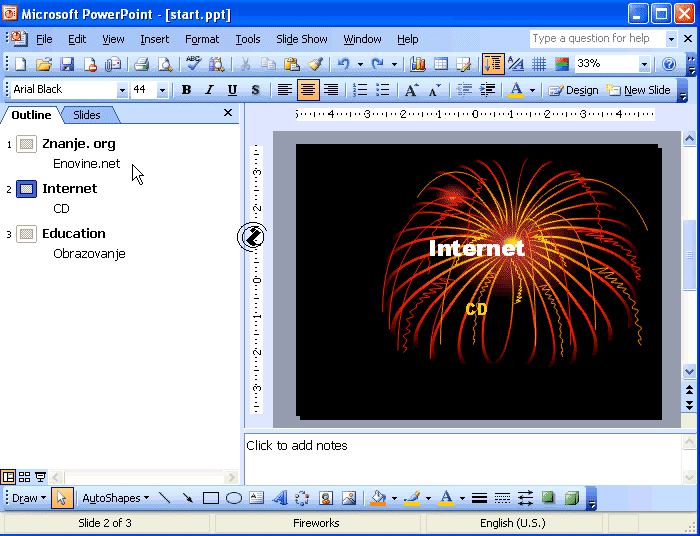The image size is (700, 536).
Task: Insert a table with the table icon
Action: 441,64
